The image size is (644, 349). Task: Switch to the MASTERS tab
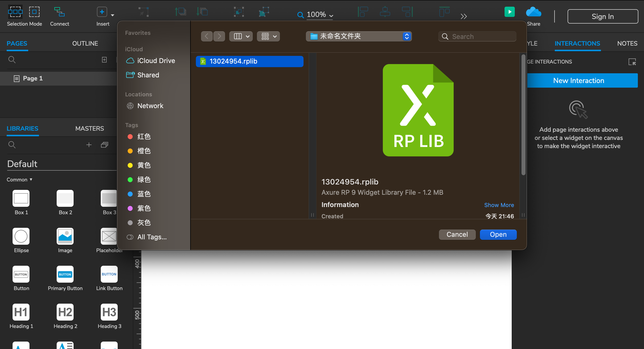point(89,128)
